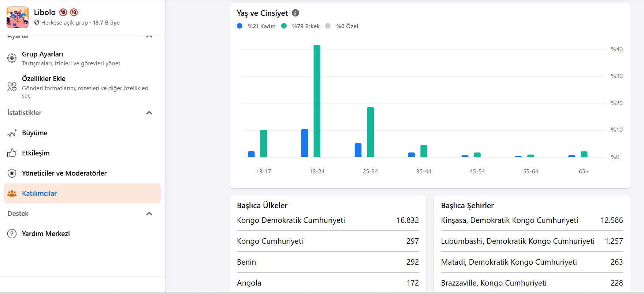This screenshot has height=294, width=644.
Task: Click the Büyüme growth chart icon
Action: coord(12,133)
